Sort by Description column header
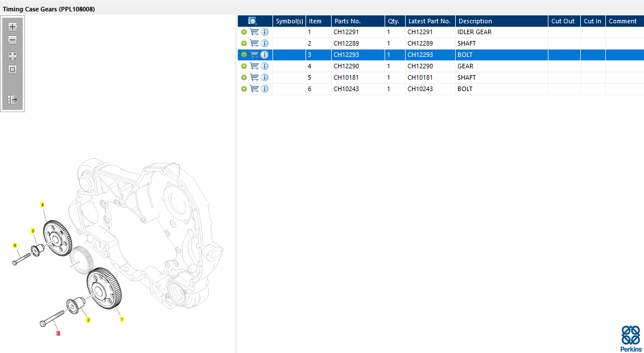Image resolution: width=644 pixels, height=353 pixels. click(501, 21)
